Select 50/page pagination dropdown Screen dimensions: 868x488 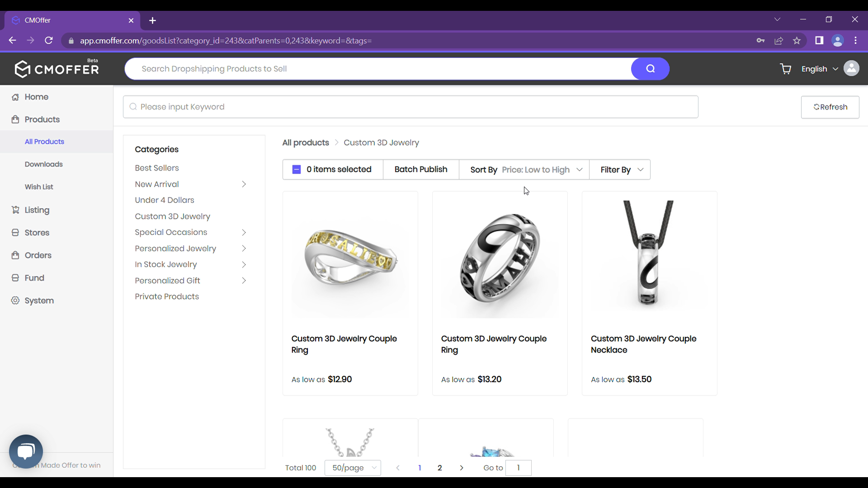[353, 467]
